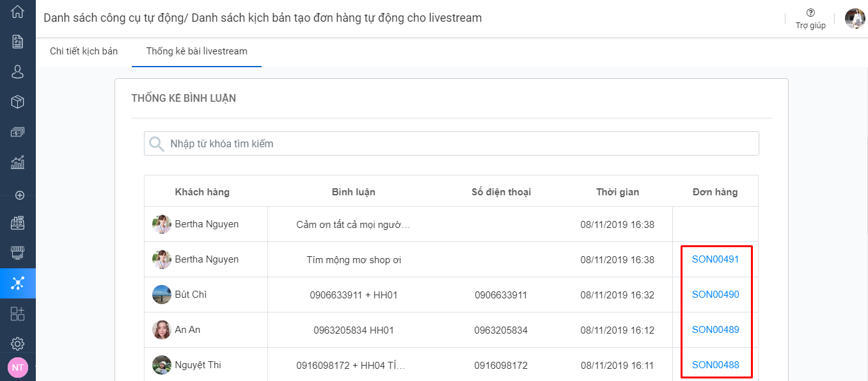The image size is (868, 381).
Task: Select the Thống kê bài livestream tab
Action: click(x=196, y=51)
